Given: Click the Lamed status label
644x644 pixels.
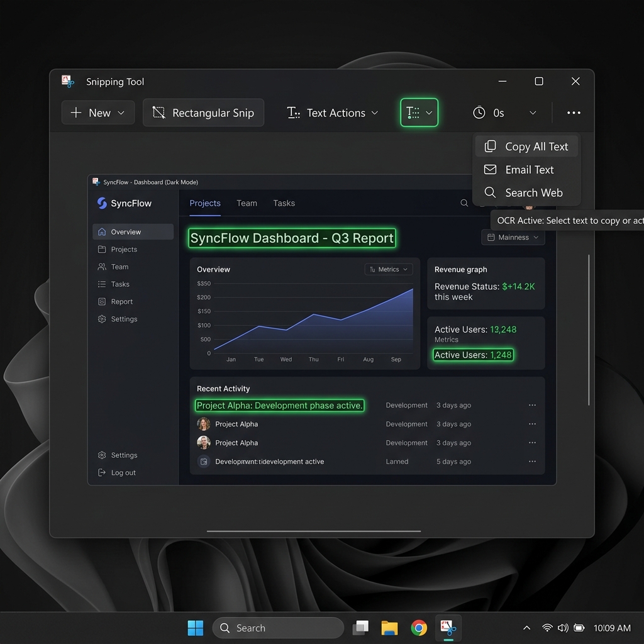Looking at the screenshot, I should pos(397,462).
